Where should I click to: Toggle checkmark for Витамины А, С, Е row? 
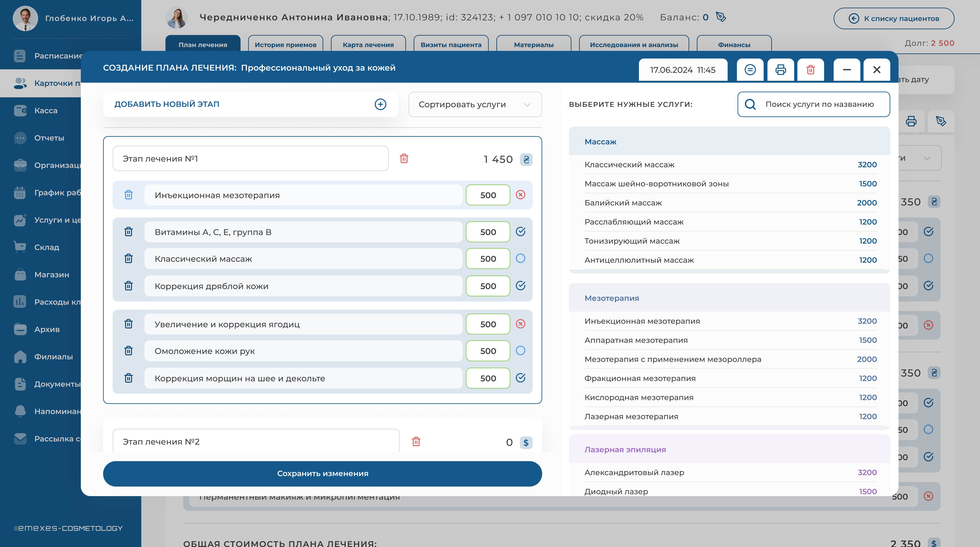tap(520, 232)
